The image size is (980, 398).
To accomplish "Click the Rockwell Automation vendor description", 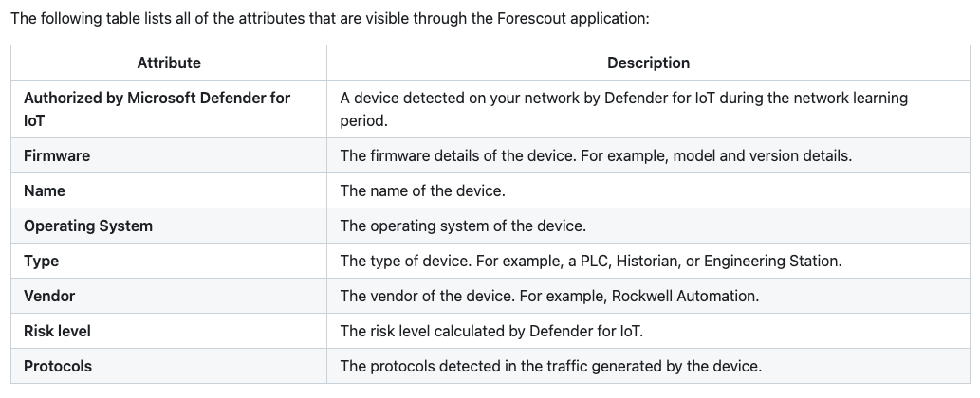I will coord(549,296).
